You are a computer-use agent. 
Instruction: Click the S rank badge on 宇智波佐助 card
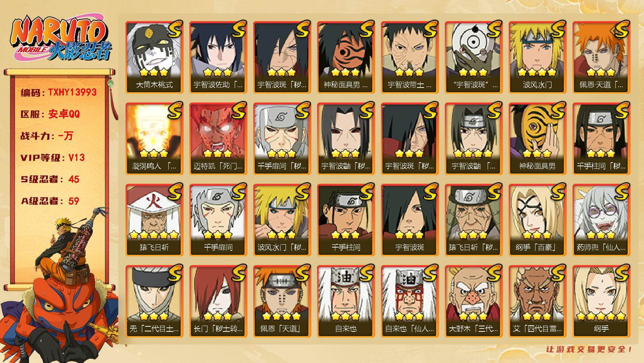[x=239, y=29]
